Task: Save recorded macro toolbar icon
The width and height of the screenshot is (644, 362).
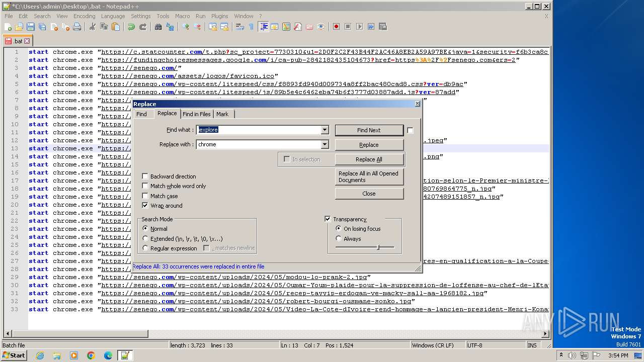Action: pyautogui.click(x=383, y=27)
